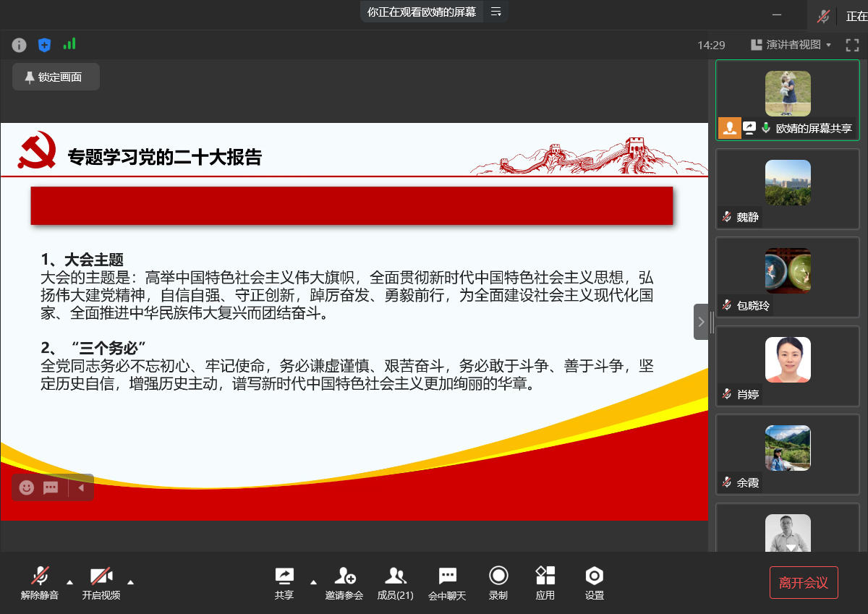Screen dimensions: 868x614
Task: Collapse the participant sidebar with chevron
Action: pyautogui.click(x=700, y=322)
